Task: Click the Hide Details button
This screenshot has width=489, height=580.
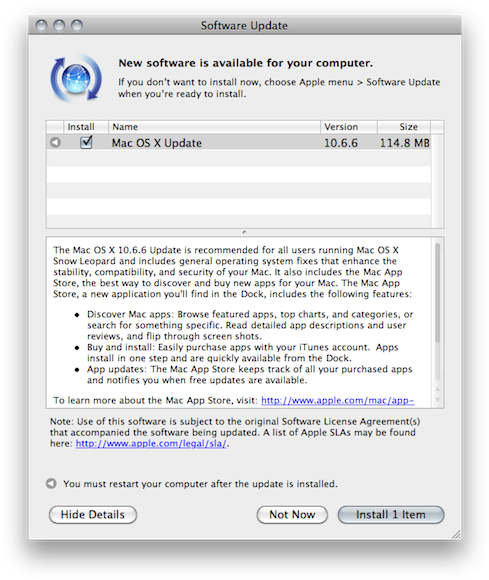Action: (93, 515)
